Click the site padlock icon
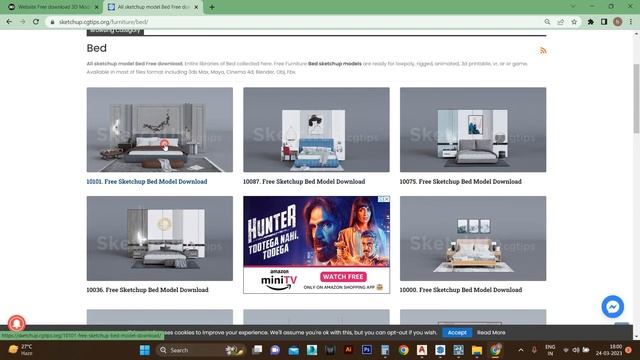The height and width of the screenshot is (360, 640). pyautogui.click(x=52, y=22)
